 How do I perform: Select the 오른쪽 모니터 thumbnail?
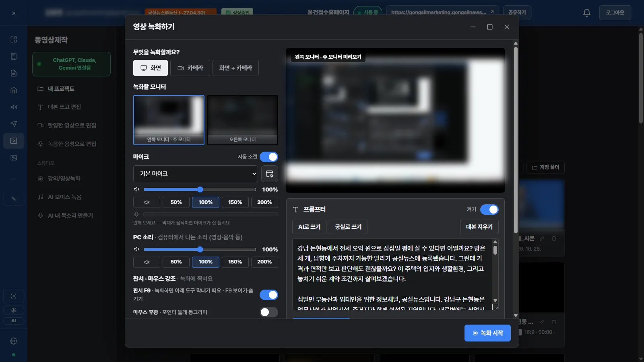[x=243, y=120]
